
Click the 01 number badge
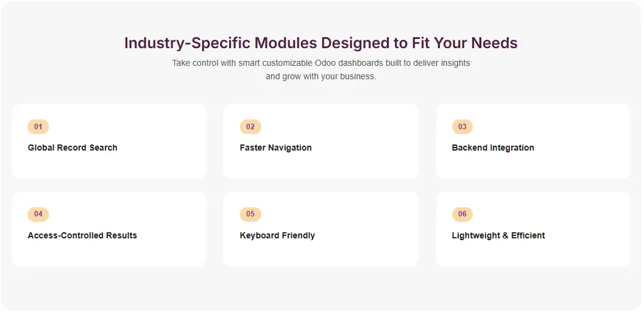(38, 127)
